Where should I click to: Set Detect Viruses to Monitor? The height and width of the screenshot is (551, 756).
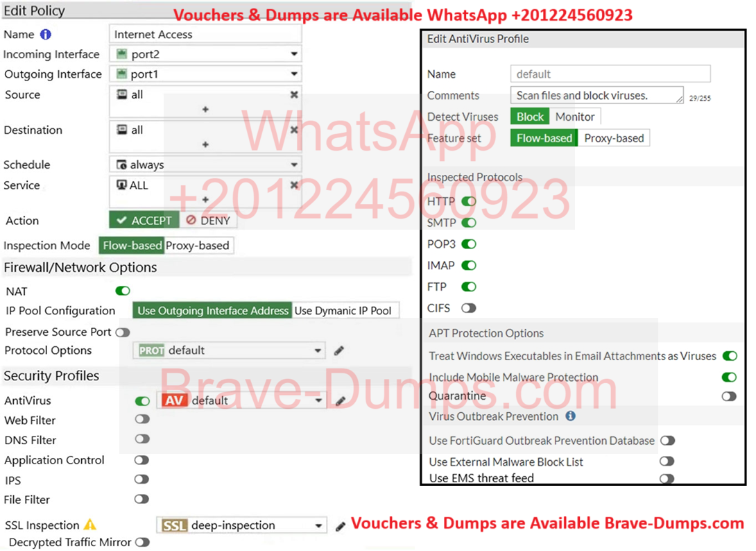574,117
